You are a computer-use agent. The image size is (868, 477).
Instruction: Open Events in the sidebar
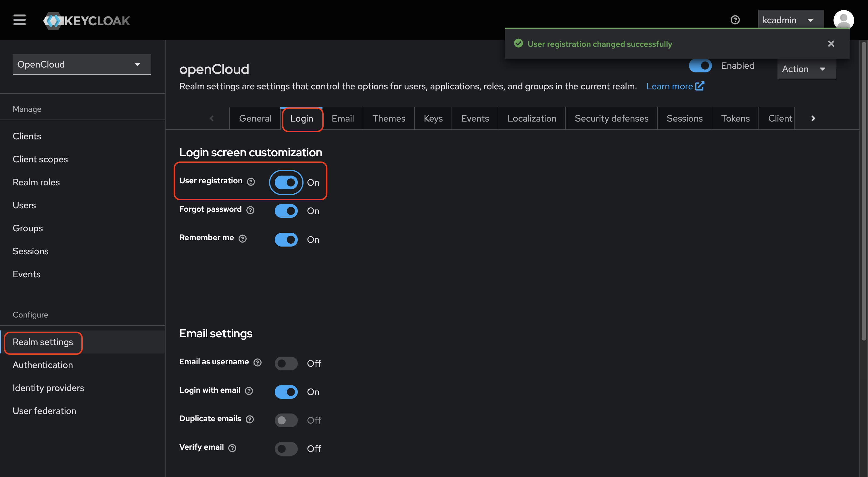[82, 274]
